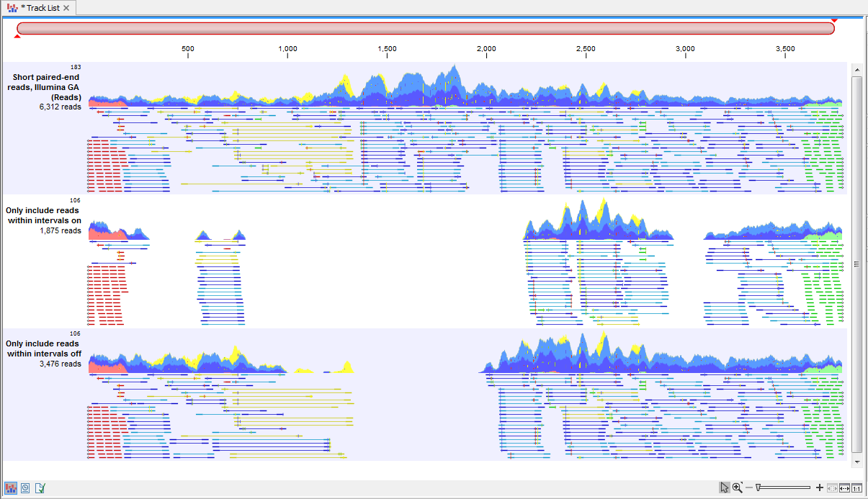This screenshot has width=868, height=499.
Task: Click the minus button to zoom out
Action: coord(749,487)
